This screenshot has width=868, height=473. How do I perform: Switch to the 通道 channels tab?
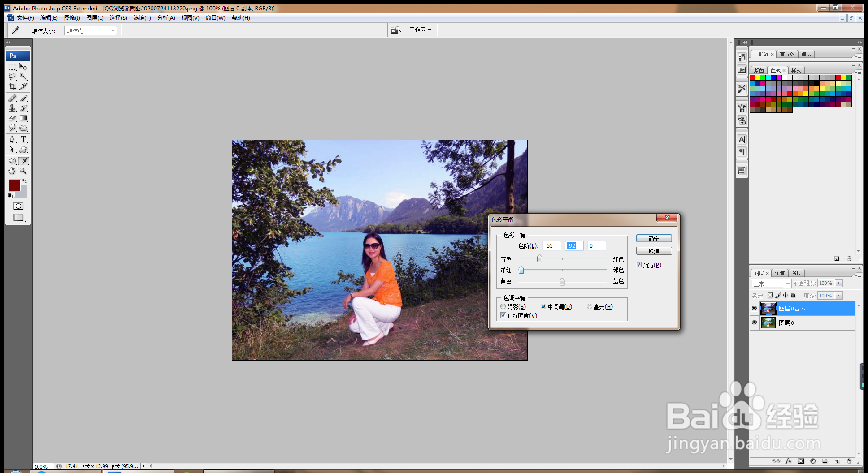tap(780, 273)
